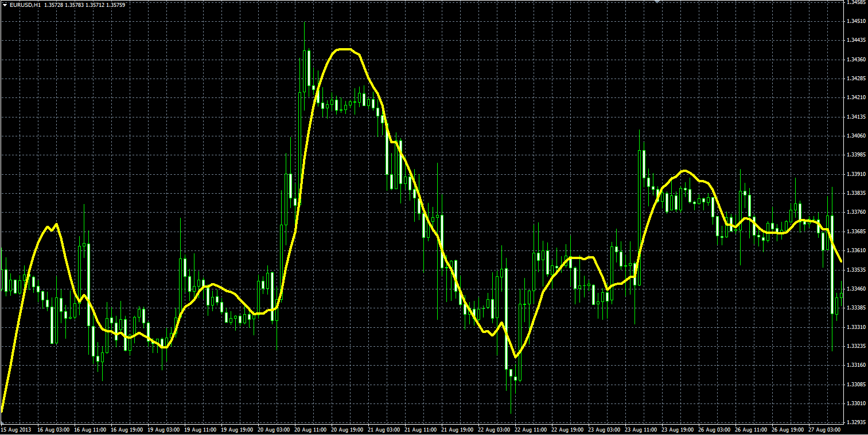
Task: Click the 1.33760 price scale label
Action: [856, 212]
